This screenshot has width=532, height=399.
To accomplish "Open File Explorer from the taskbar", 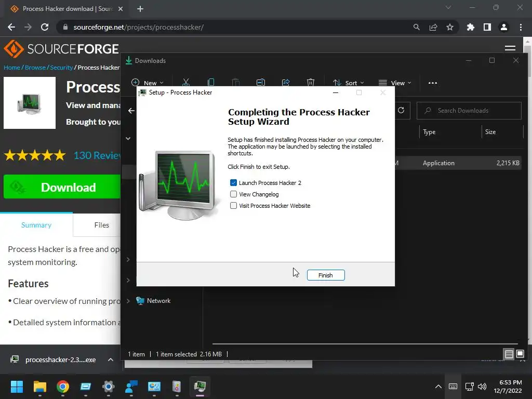I will tap(39, 387).
